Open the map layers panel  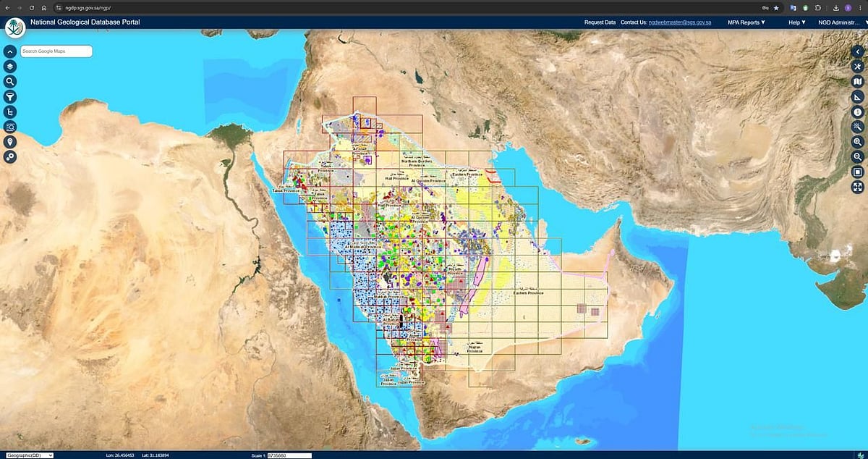[10, 67]
